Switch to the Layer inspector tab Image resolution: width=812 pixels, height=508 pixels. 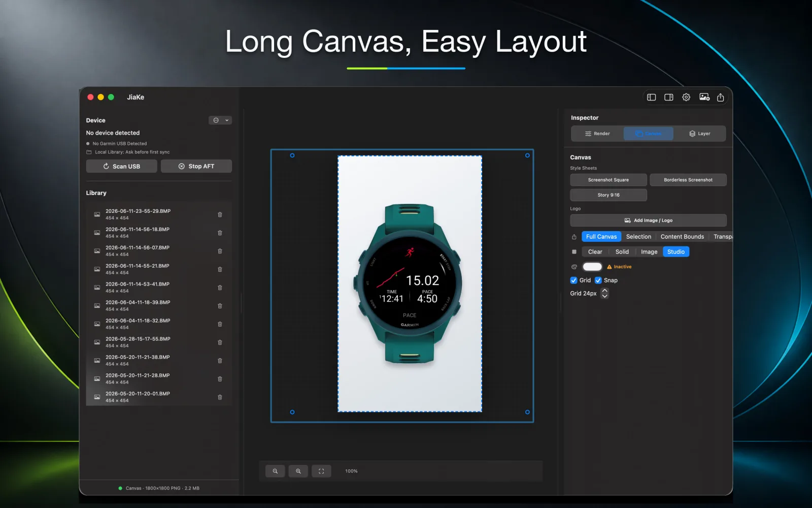[700, 134]
